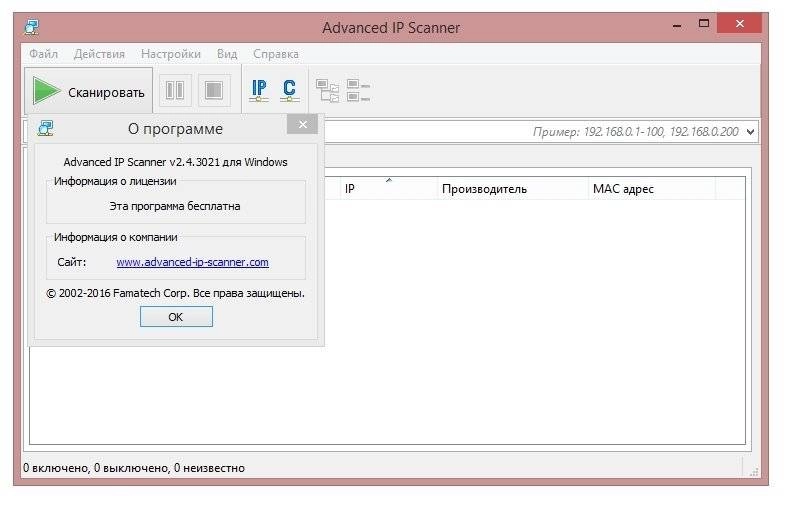Click the class C subnet icon
Image resolution: width=786 pixels, height=505 pixels.
coord(289,91)
